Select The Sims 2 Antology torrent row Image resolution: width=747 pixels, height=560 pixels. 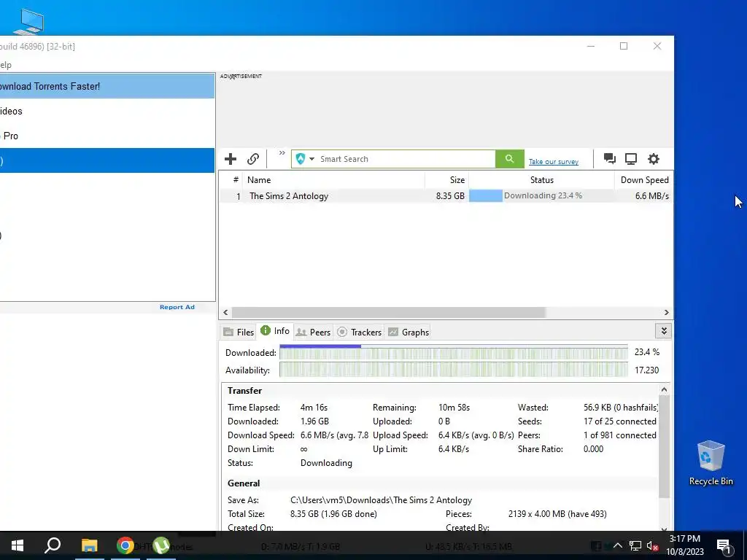coord(446,195)
